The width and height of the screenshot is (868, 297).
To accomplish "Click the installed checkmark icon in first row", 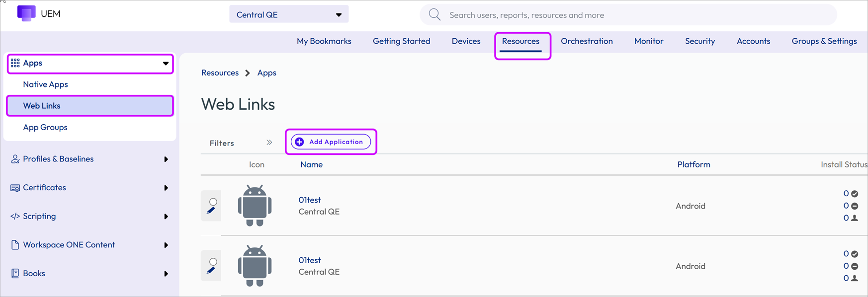I will click(x=855, y=194).
